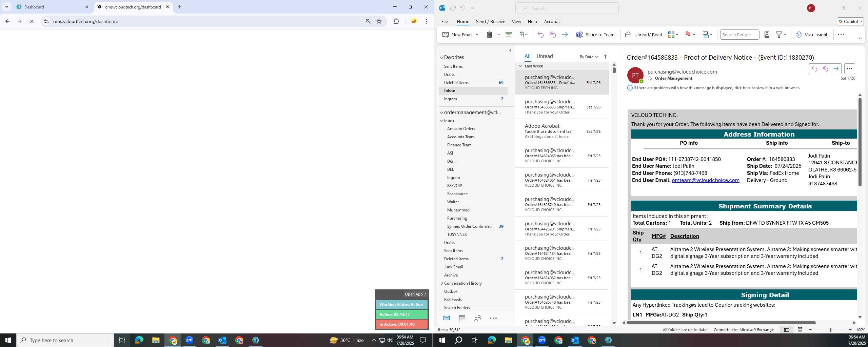Open the Follow Up flag dropdown
The image size is (868, 347).
(690, 35)
